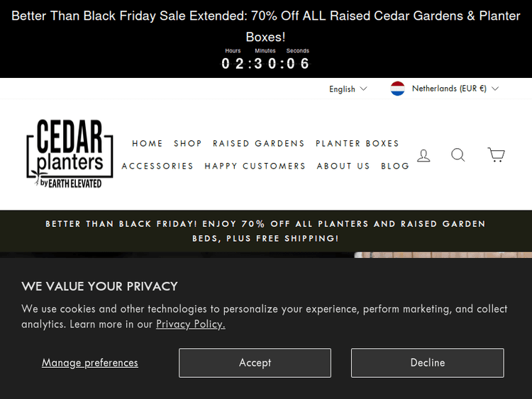Select Raised Gardens in navigation
The width and height of the screenshot is (532, 399).
259,143
